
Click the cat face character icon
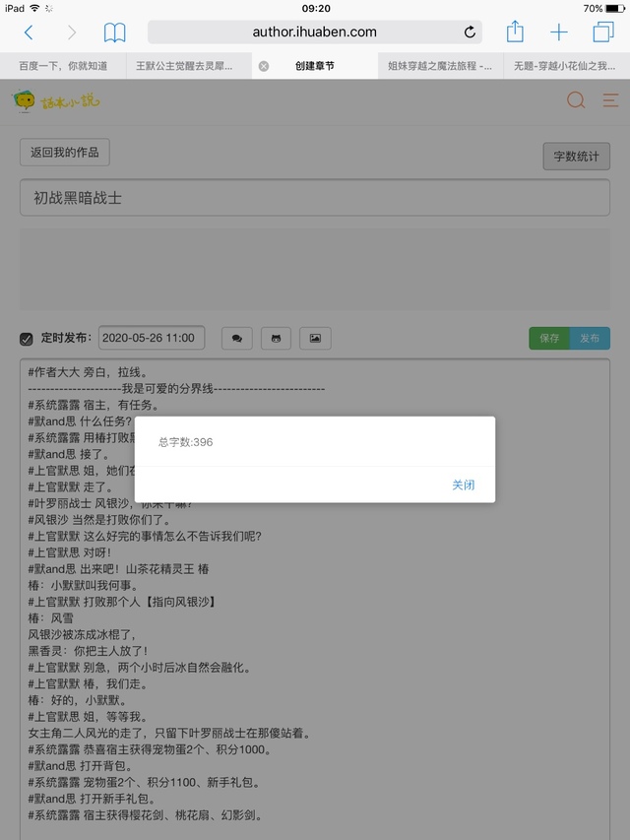point(276,339)
